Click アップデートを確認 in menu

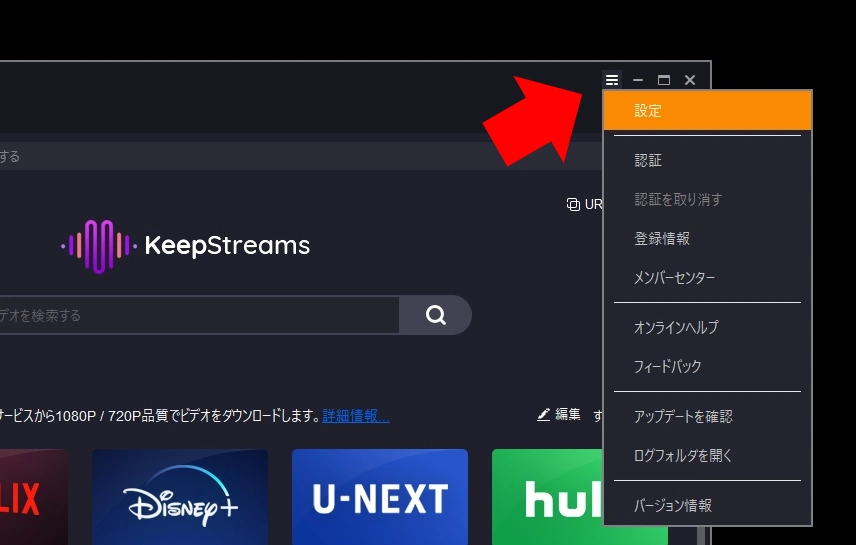coord(683,416)
